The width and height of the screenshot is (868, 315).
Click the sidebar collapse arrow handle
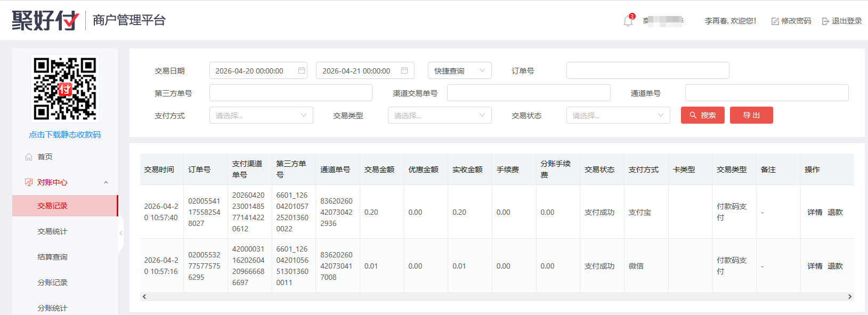pyautogui.click(x=121, y=233)
